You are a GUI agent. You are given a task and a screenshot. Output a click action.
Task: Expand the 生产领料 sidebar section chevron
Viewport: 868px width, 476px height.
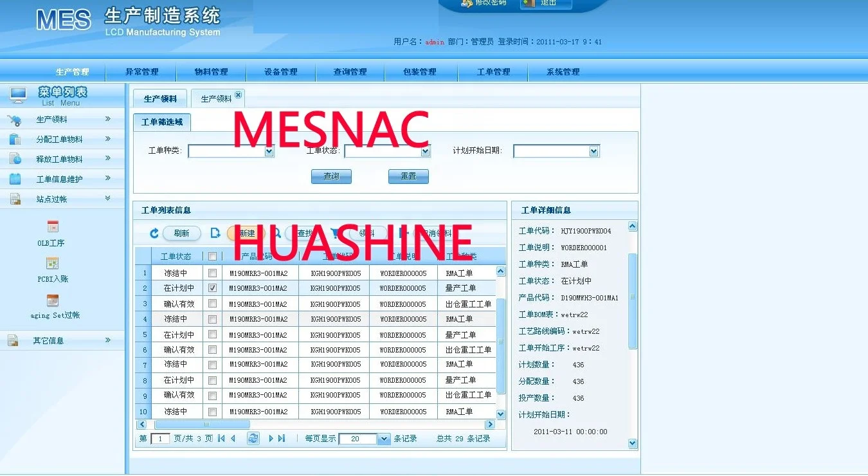pos(108,119)
